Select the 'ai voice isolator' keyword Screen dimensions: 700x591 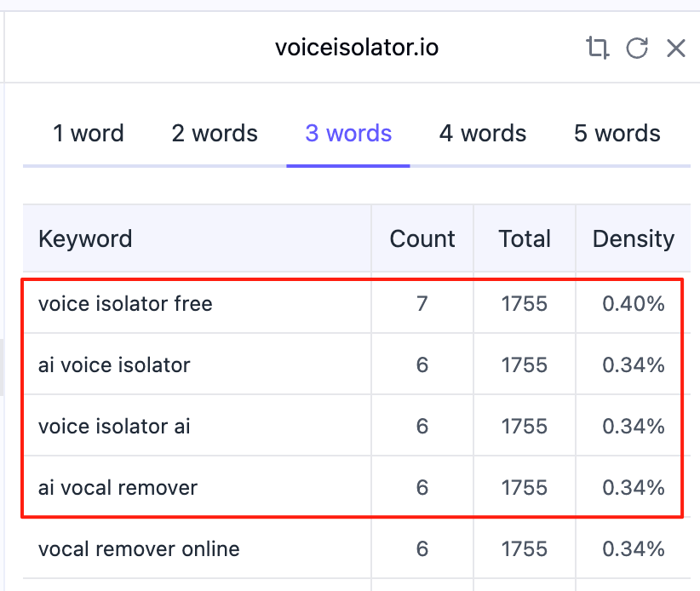point(114,364)
